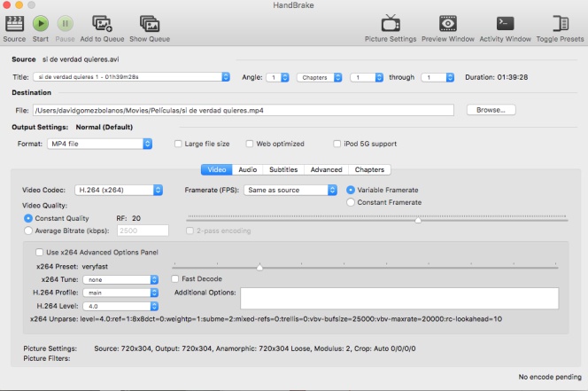Open the starting chapter dropdown
Viewport: 588px width, 391px height.
tap(367, 77)
